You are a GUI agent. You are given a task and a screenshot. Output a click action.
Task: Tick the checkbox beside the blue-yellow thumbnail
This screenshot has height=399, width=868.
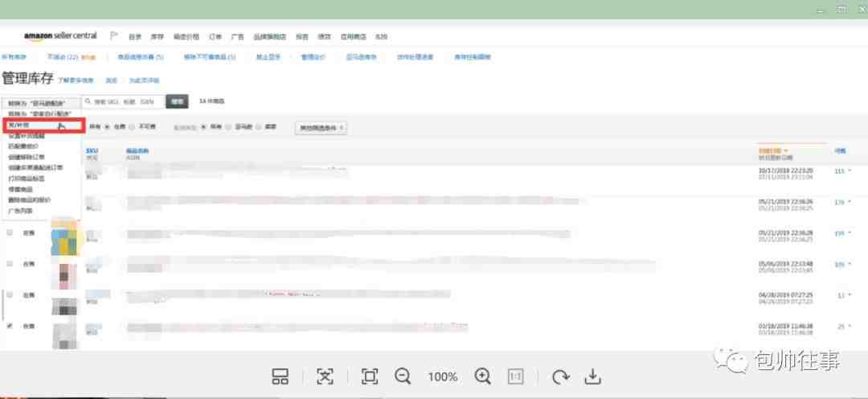tap(10, 232)
